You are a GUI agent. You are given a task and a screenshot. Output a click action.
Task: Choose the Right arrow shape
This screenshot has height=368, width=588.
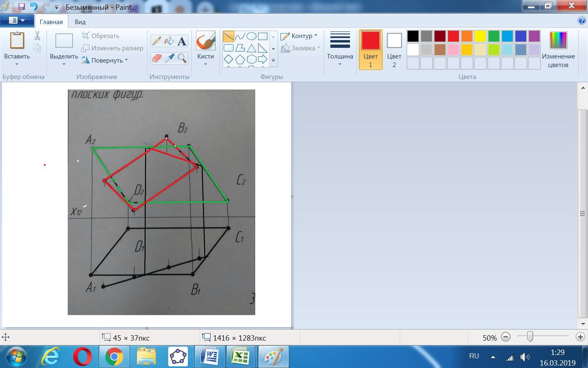[263, 59]
